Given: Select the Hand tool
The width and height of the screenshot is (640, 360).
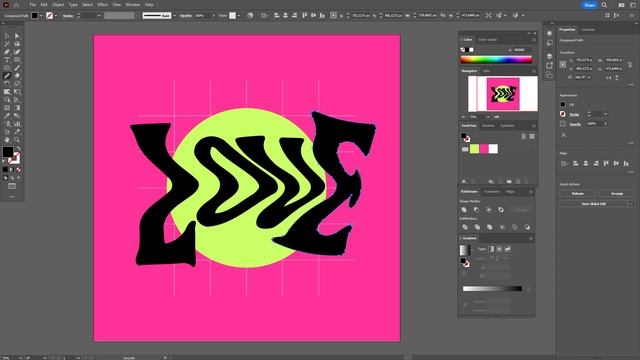Looking at the screenshot, I should click(x=7, y=140).
